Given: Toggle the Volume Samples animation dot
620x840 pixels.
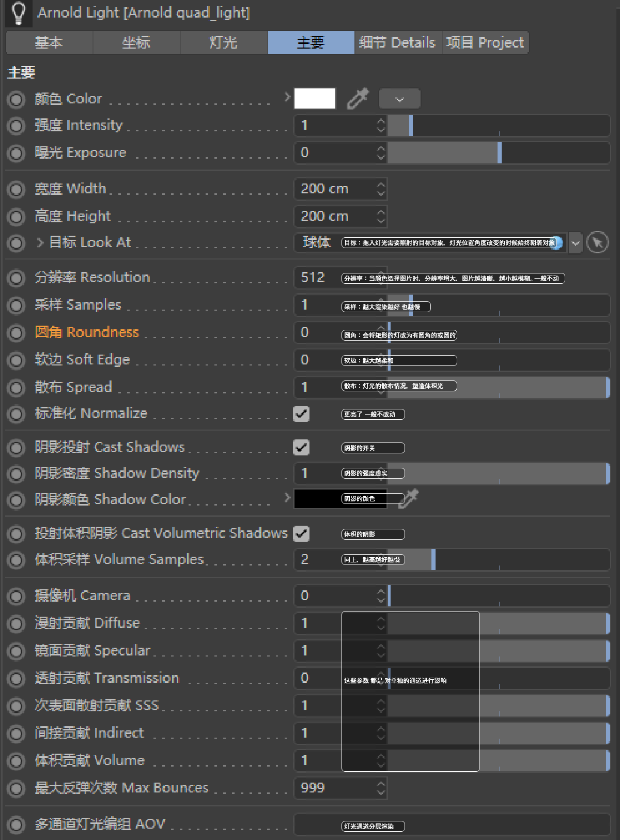Looking at the screenshot, I should click(x=16, y=560).
